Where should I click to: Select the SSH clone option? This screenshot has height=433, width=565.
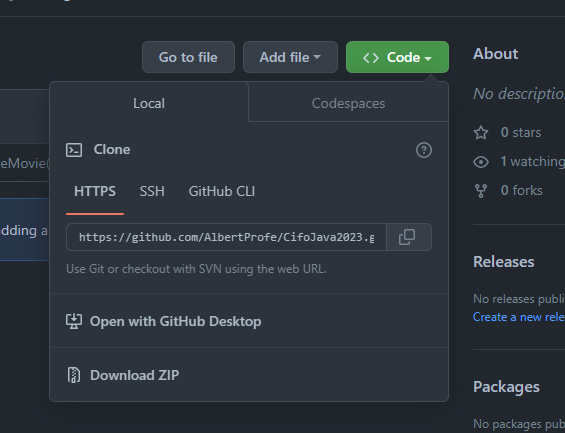coord(152,191)
